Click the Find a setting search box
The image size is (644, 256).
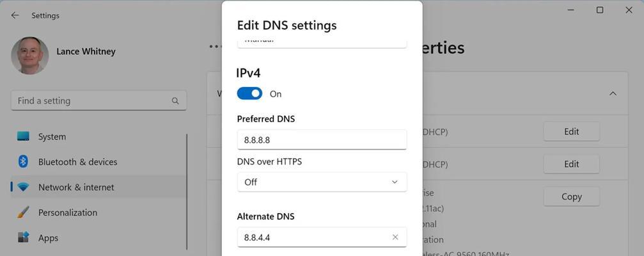click(98, 100)
